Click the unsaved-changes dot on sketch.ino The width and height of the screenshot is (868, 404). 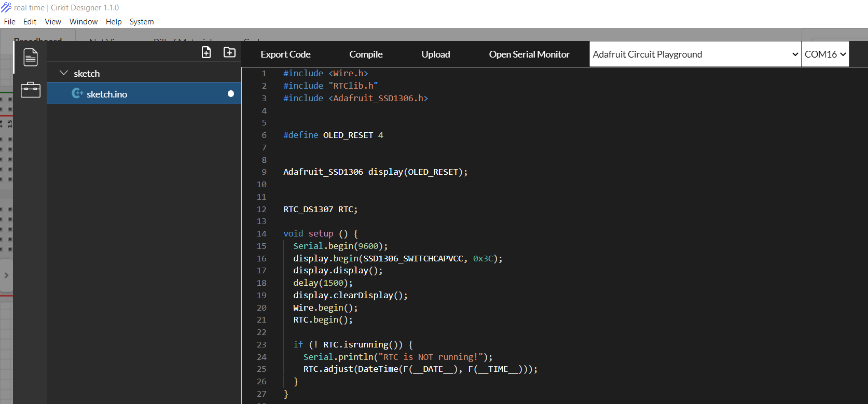(231, 94)
